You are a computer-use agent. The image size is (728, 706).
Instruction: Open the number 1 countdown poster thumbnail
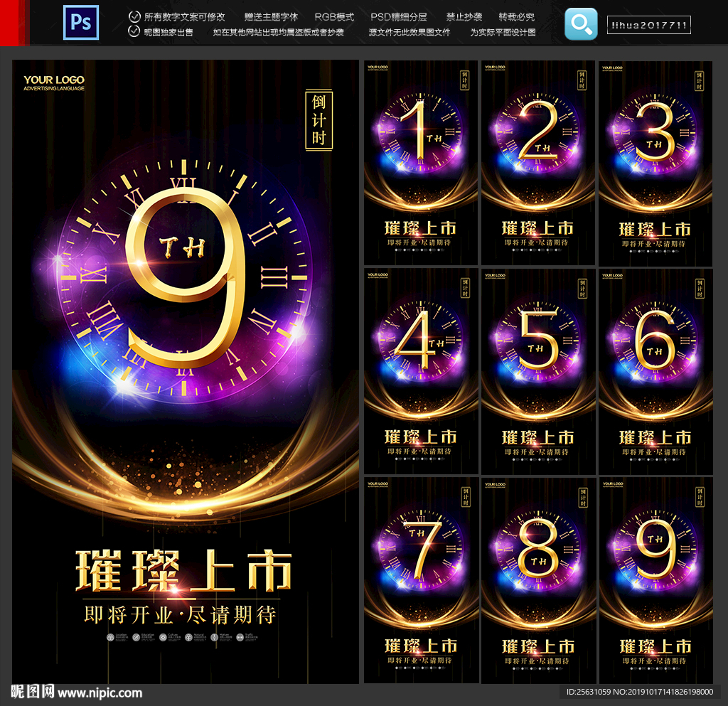coord(421,163)
